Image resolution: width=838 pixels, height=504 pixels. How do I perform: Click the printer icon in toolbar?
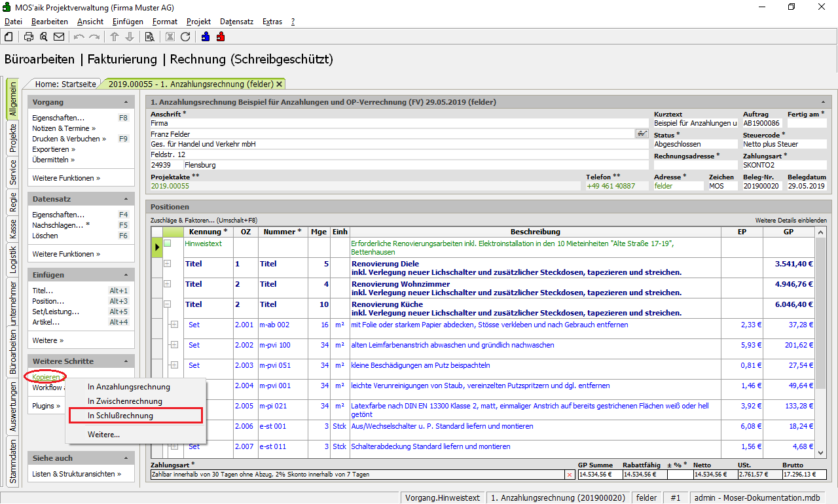29,37
